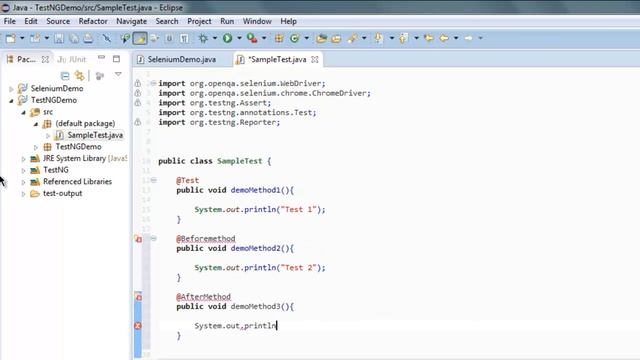Open the Window menu
This screenshot has height=360, width=640.
(257, 21)
